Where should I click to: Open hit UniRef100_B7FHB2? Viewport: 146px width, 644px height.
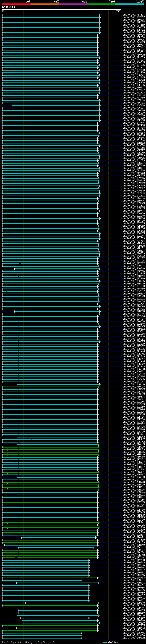134,22
